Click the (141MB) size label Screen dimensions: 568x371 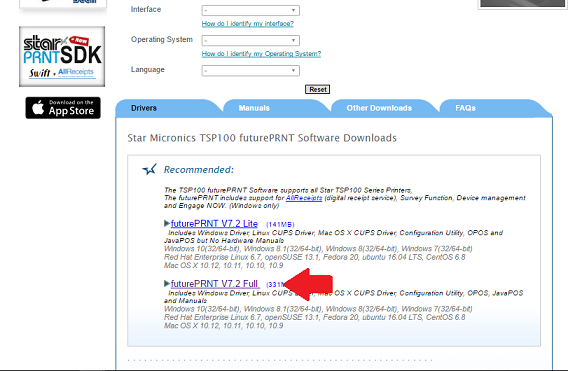(280, 225)
